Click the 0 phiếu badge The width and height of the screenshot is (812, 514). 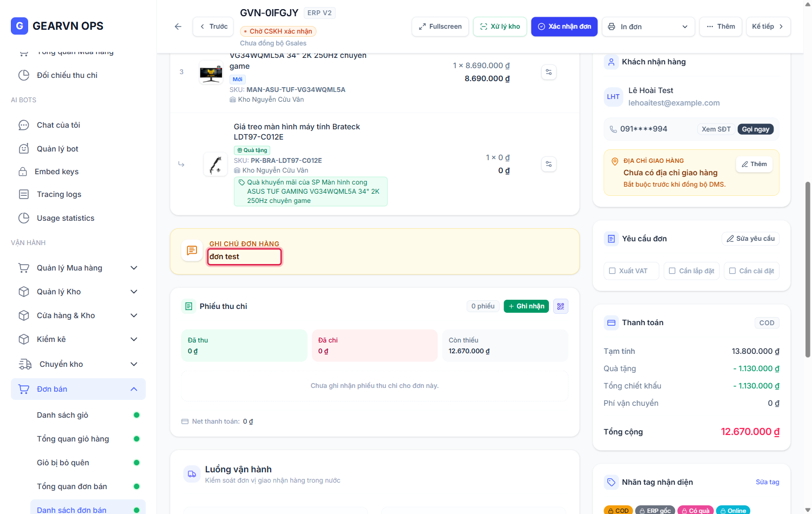pos(483,306)
